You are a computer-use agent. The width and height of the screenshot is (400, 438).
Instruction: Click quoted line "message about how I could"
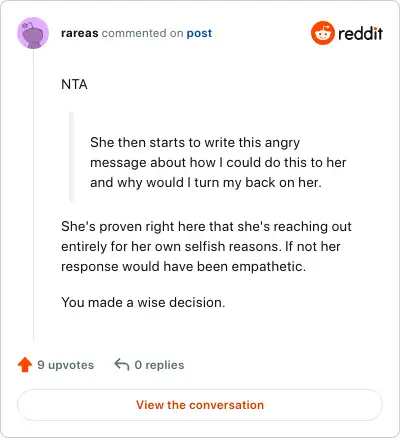coord(218,162)
